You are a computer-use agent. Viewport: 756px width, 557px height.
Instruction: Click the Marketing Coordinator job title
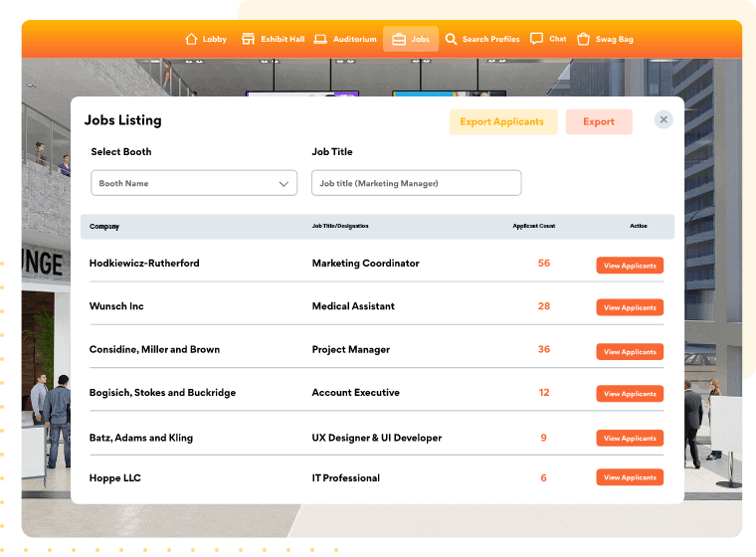365,264
